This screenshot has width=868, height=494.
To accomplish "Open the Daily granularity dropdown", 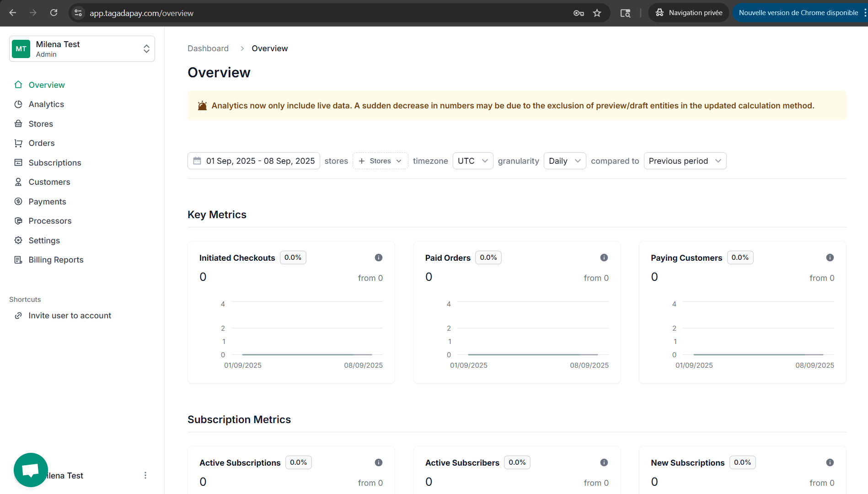I will (565, 161).
